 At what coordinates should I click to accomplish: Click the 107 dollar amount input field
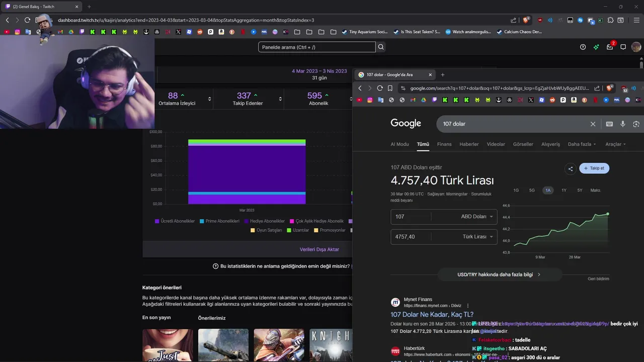click(411, 217)
